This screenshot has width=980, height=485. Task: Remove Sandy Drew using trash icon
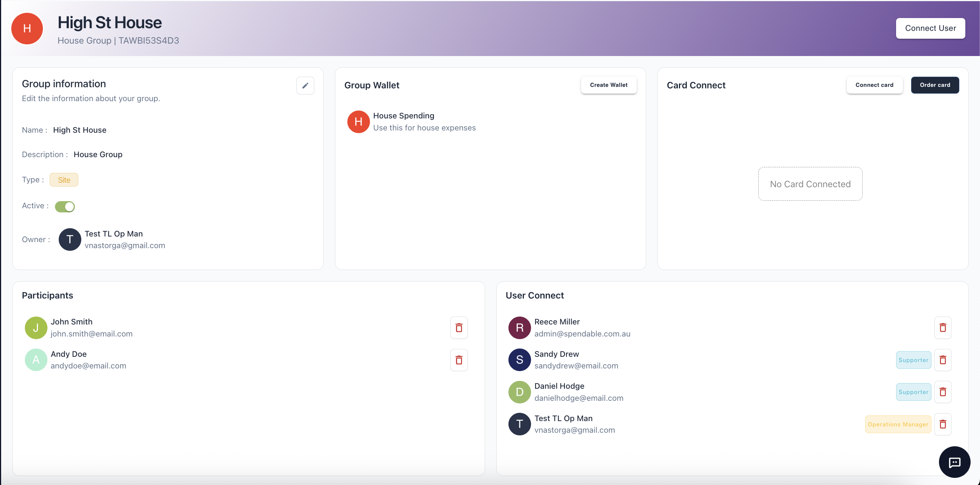942,360
